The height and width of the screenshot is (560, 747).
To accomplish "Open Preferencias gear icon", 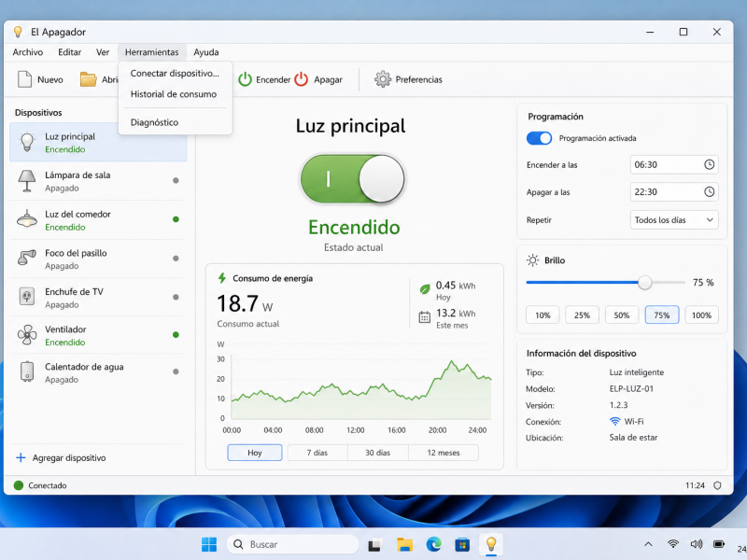I will (x=383, y=79).
